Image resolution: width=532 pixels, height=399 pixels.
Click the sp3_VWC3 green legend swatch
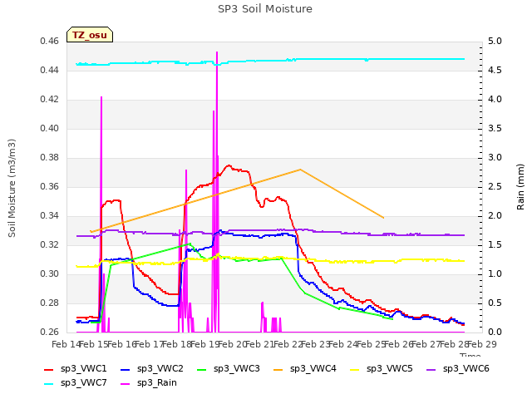[201, 369]
